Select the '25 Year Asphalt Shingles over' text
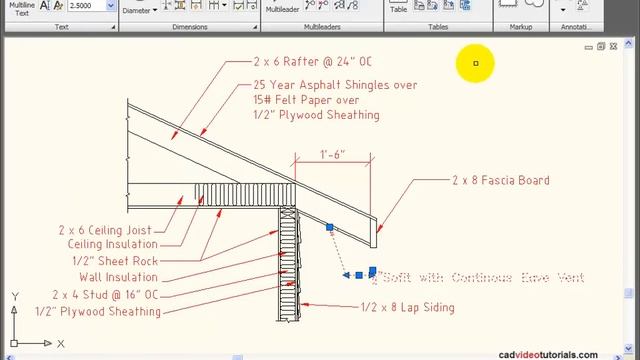 coord(336,85)
